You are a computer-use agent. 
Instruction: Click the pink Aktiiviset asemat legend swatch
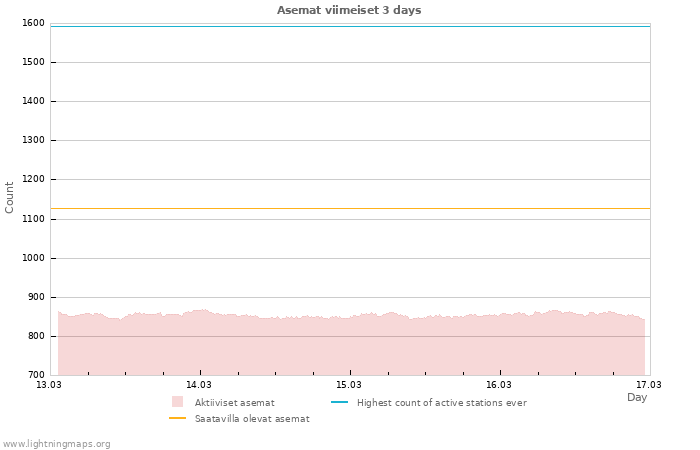(x=177, y=402)
